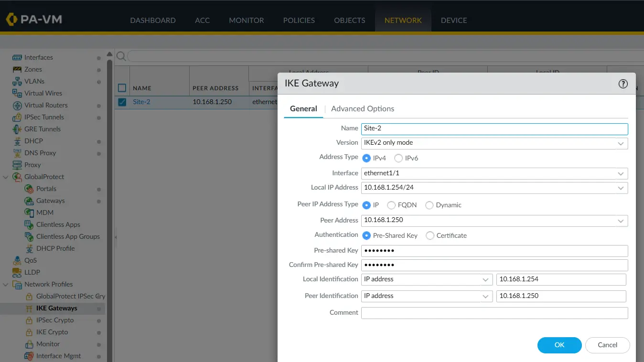Open Interface Mgmt in sidebar

tap(59, 356)
